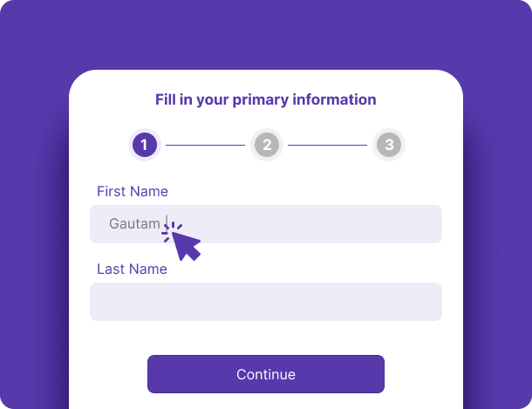Click the Last Name label
Image resolution: width=532 pixels, height=409 pixels.
point(132,269)
